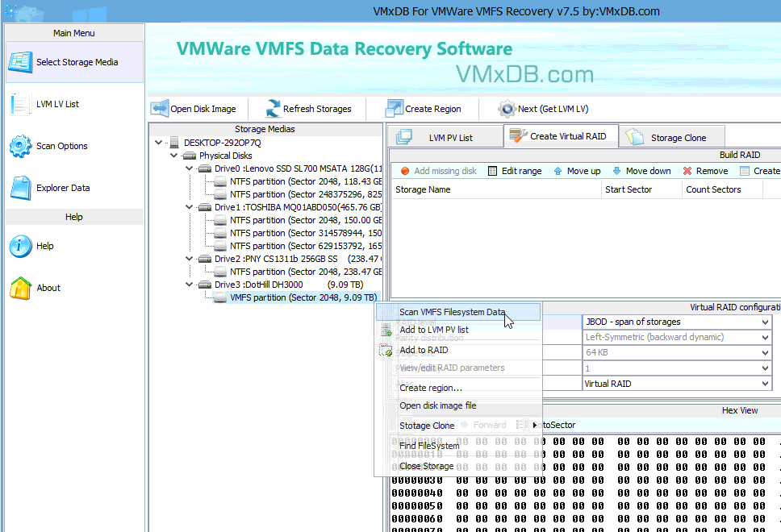Screen dimensions: 781x532
Task: Choose Open disk image file entry
Action: 458,405
